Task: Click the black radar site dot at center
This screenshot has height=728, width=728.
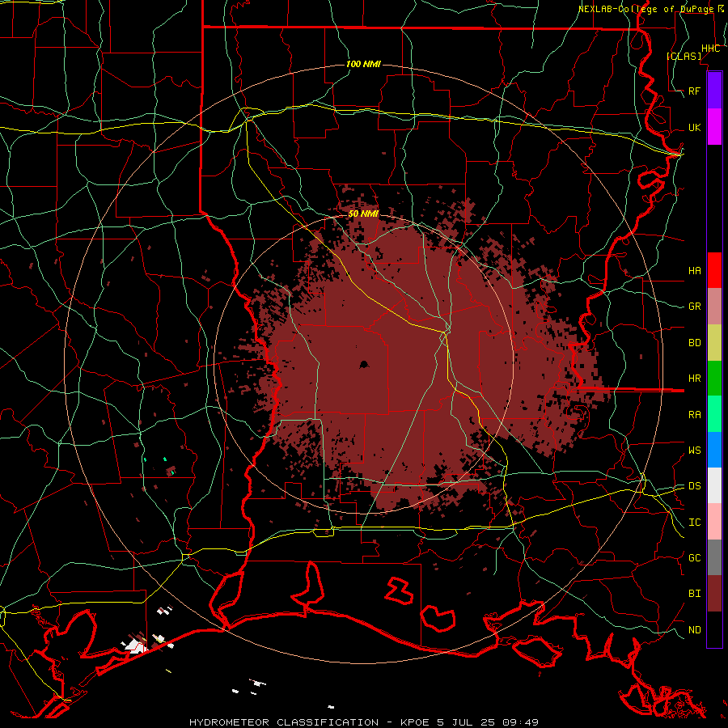Action: click(x=365, y=365)
